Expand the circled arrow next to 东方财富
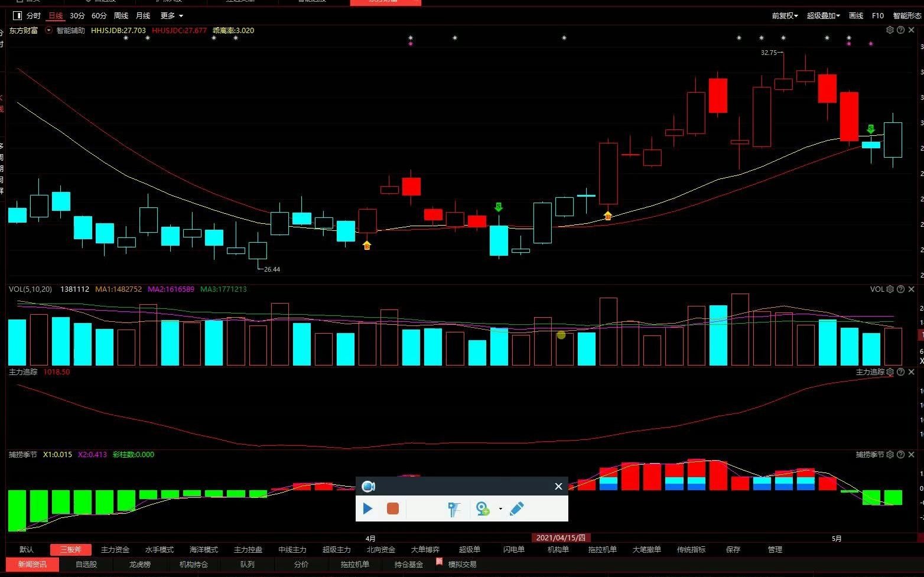The image size is (924, 577). click(x=48, y=30)
